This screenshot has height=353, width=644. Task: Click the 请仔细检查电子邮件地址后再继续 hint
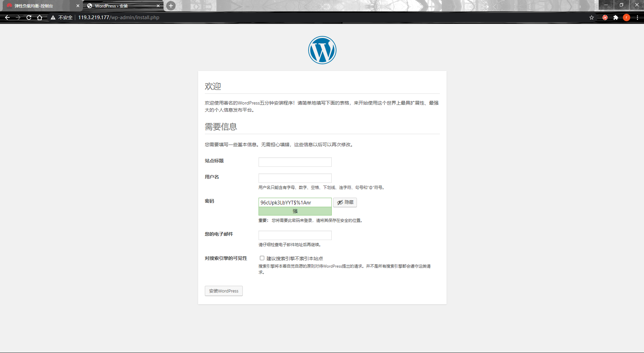(x=290, y=245)
